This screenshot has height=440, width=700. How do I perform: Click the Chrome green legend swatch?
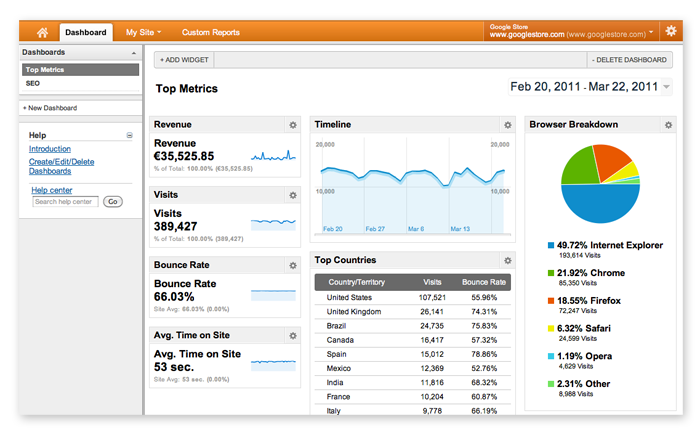[x=551, y=273]
